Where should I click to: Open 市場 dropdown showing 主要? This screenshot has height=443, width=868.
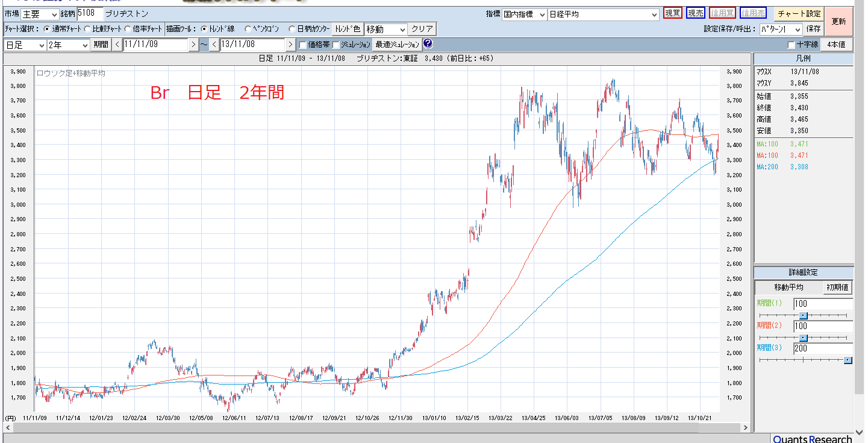(40, 14)
